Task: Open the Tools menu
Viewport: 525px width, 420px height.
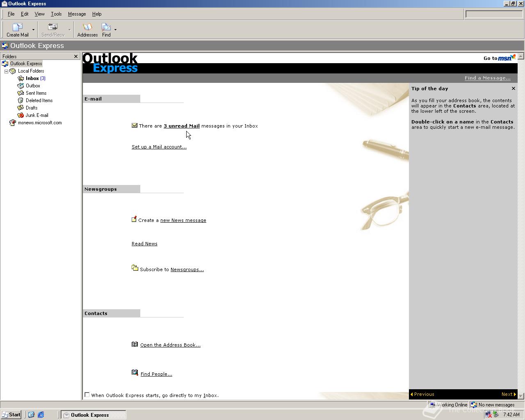Action: [56, 14]
